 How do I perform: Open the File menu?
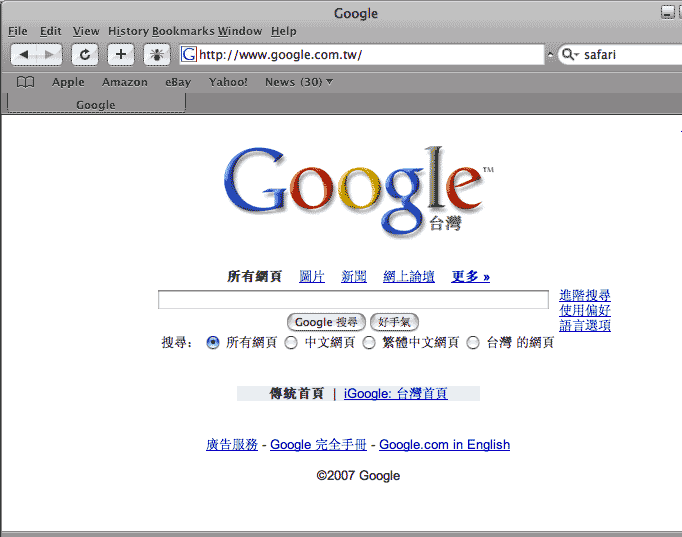click(18, 31)
